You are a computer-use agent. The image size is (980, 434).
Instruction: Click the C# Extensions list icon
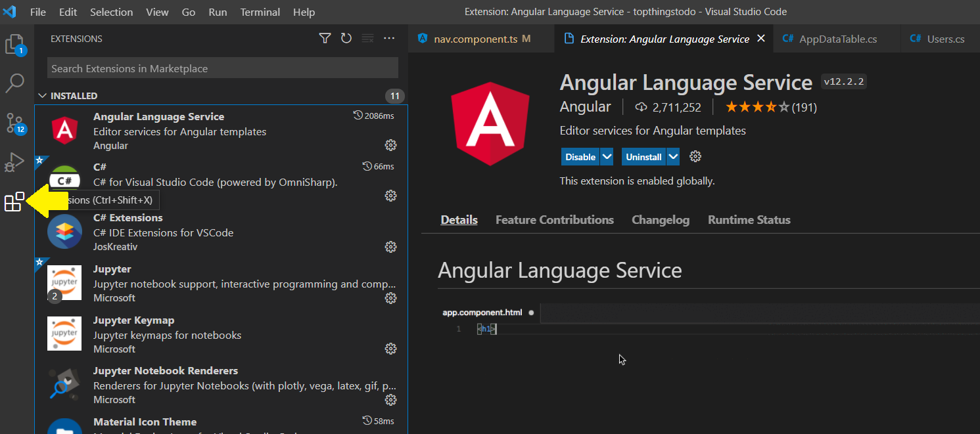[64, 231]
